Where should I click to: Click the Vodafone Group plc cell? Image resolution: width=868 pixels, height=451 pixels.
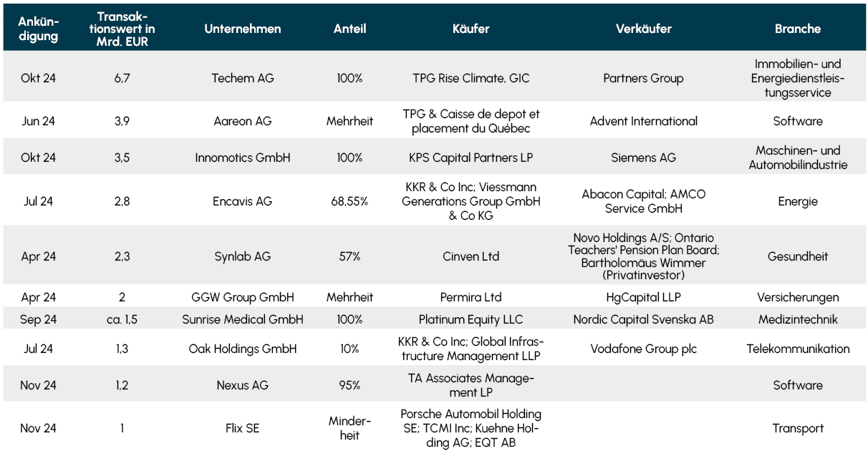[643, 349]
